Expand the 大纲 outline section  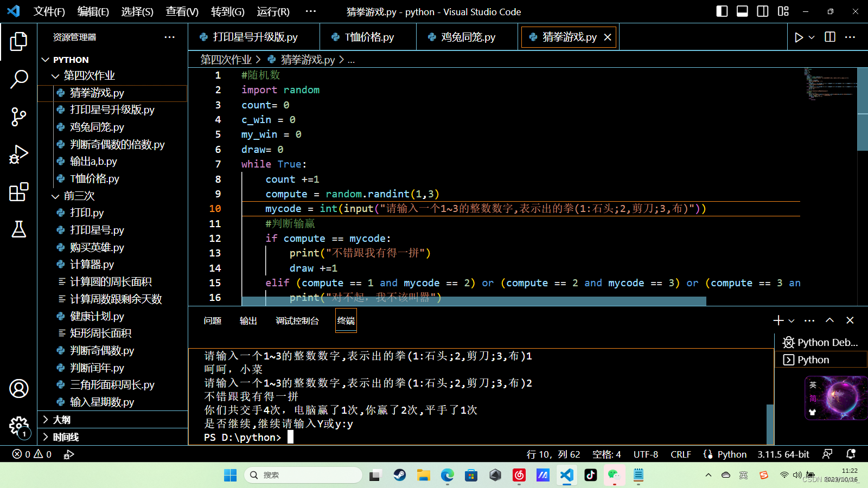point(112,420)
